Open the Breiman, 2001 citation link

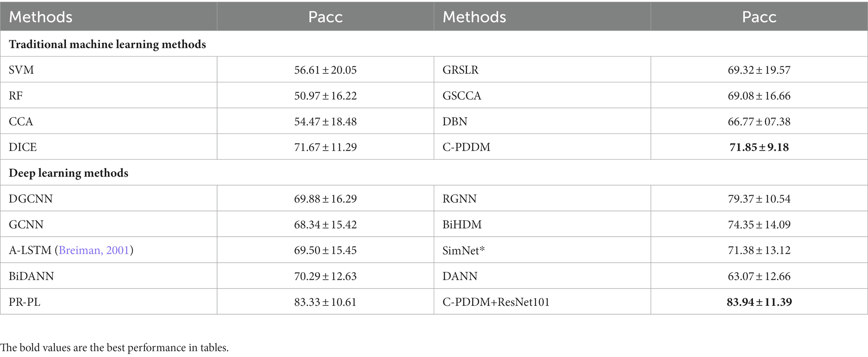click(x=94, y=250)
